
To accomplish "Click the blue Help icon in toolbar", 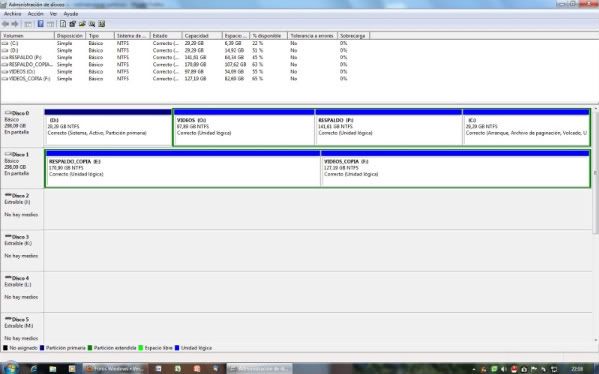I will 40,24.
